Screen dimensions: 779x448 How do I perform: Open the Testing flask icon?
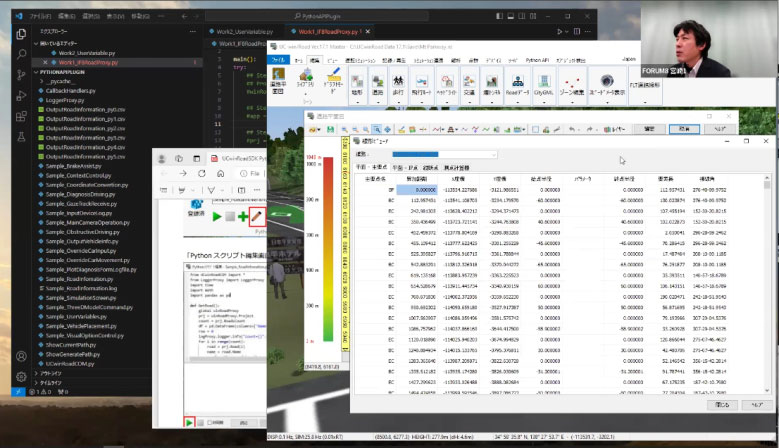20,138
